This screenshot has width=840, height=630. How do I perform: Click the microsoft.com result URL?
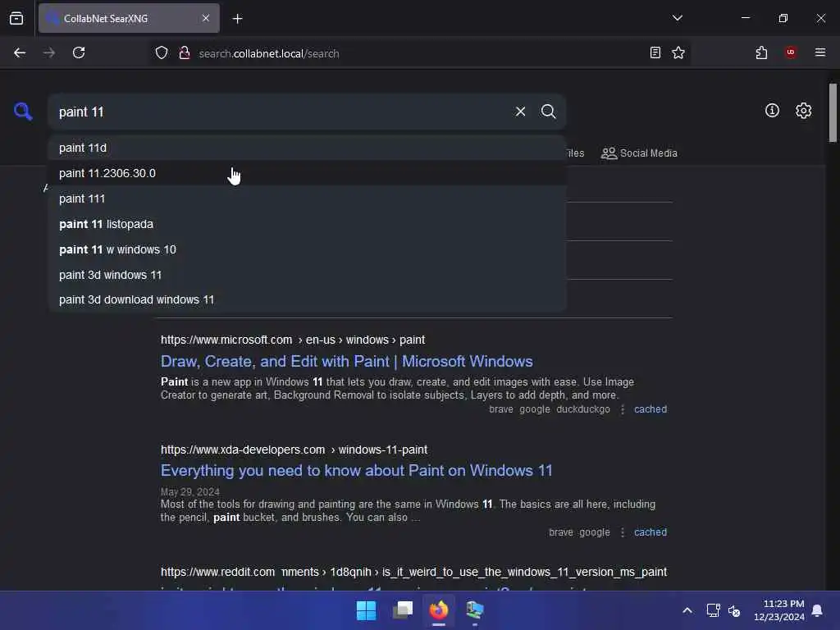293,340
